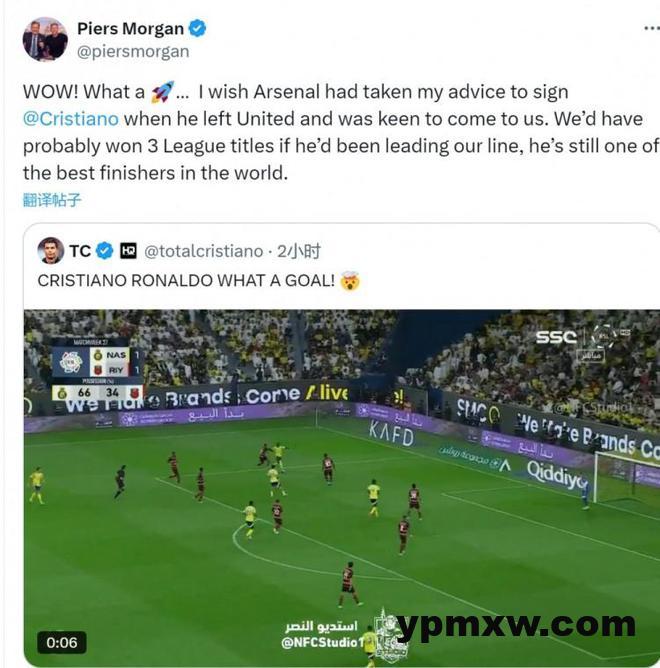The image size is (660, 668).
Task: Click the 2小时 timestamp of quoted tweet
Action: pyautogui.click(x=299, y=251)
